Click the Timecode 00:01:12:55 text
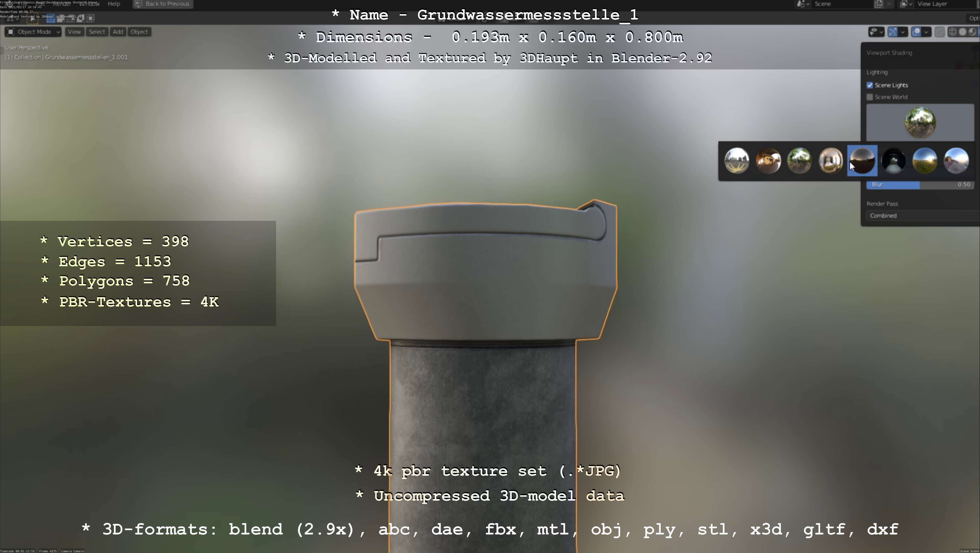 pos(17,551)
